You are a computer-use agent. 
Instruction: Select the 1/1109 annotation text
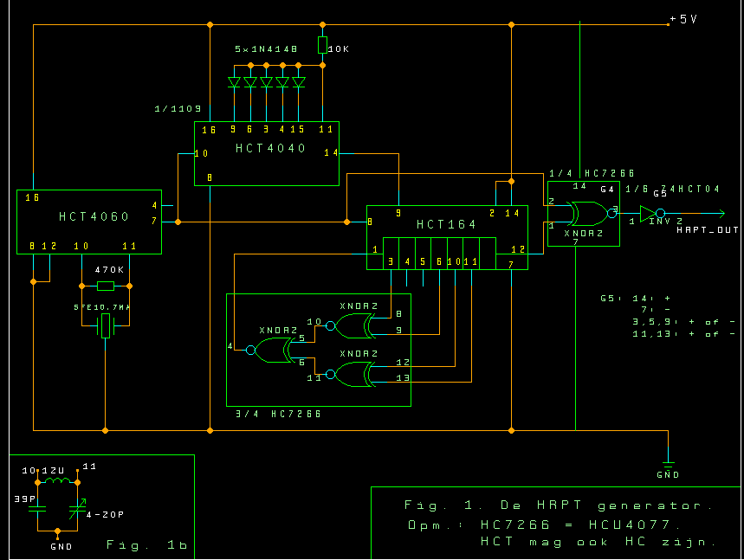pos(178,108)
